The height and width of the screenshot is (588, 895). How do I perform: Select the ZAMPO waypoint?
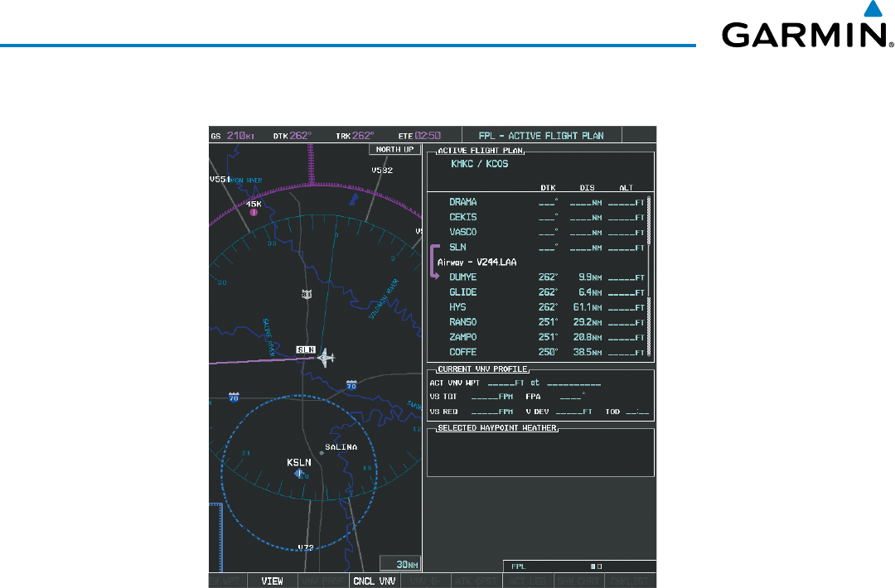coord(463,337)
